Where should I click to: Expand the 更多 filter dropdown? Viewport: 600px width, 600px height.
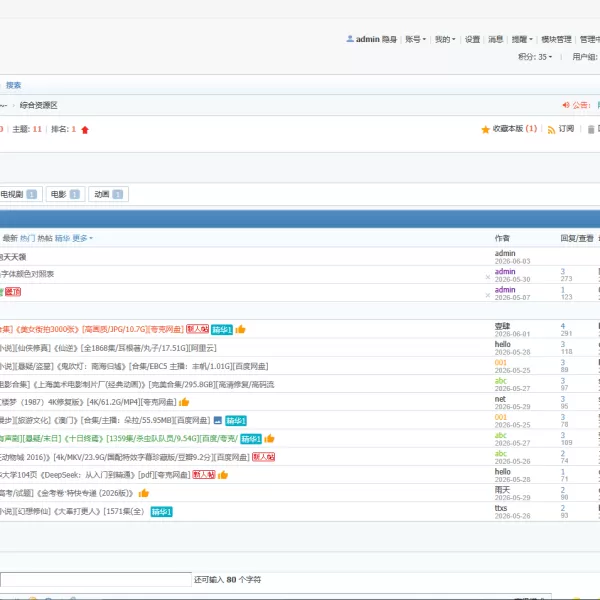click(x=83, y=238)
